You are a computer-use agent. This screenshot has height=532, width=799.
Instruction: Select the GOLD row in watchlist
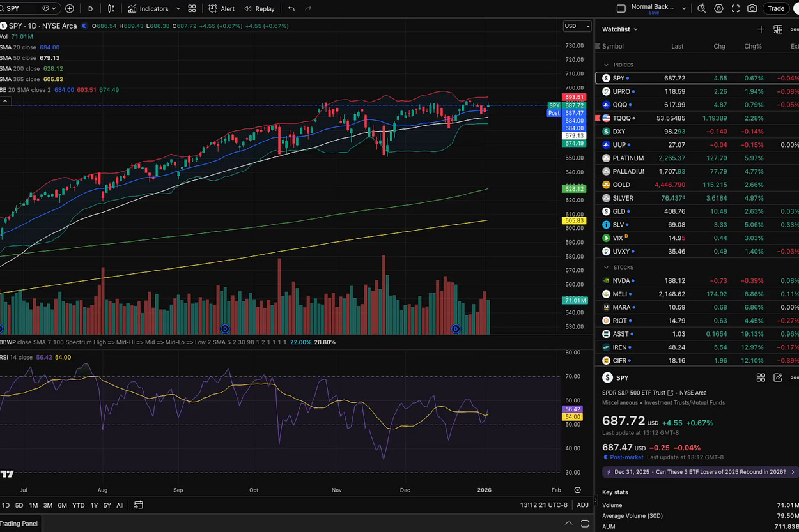pos(697,185)
